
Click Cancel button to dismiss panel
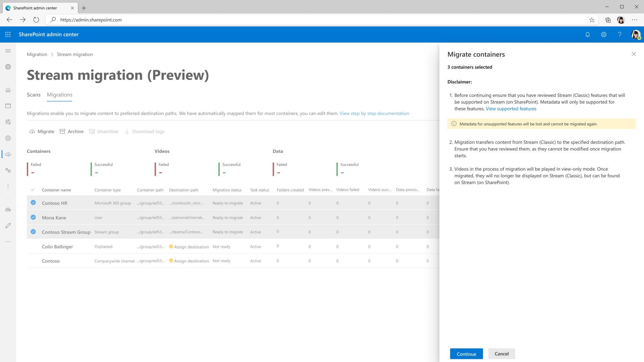point(501,353)
